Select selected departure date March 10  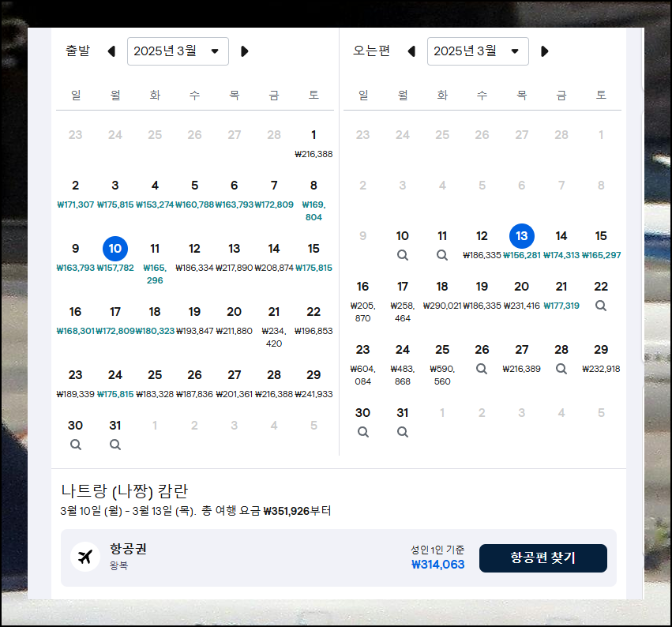pos(115,249)
